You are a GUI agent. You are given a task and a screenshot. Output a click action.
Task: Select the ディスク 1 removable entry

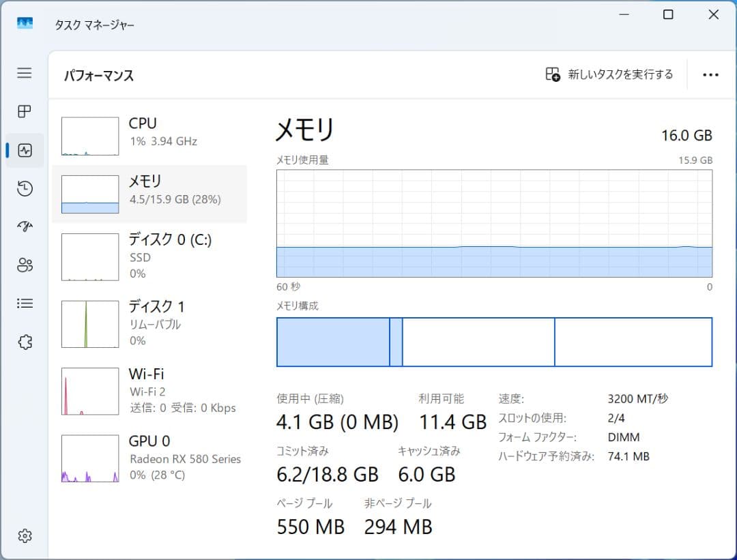click(150, 323)
